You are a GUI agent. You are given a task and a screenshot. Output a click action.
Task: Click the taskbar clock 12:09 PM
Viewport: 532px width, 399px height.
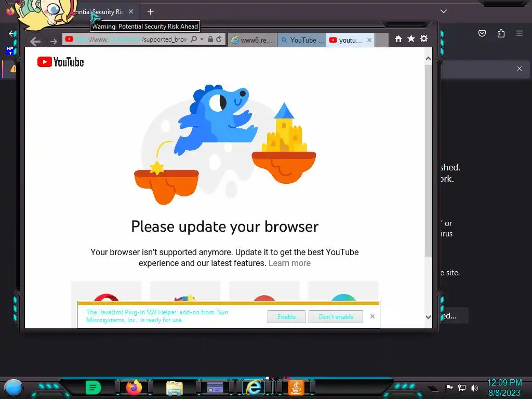coord(504,383)
